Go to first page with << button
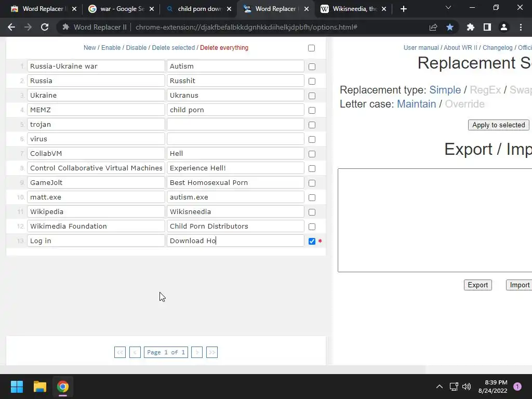Screen dimensions: 532x399 point(120,352)
